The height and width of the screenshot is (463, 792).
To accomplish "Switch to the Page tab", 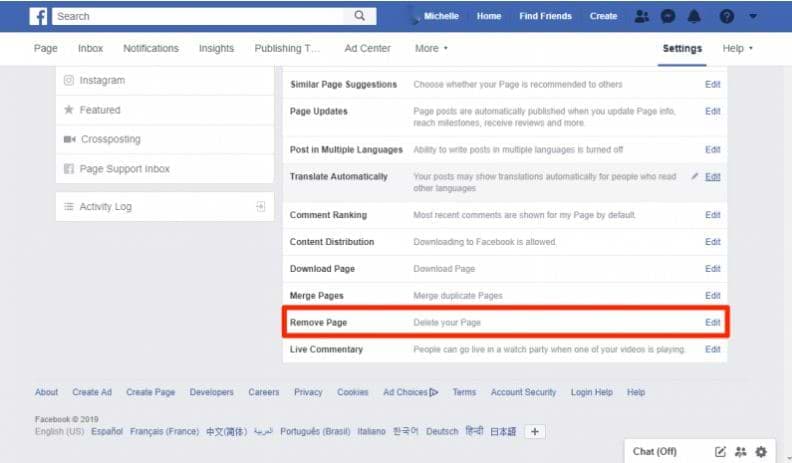I will (x=45, y=48).
